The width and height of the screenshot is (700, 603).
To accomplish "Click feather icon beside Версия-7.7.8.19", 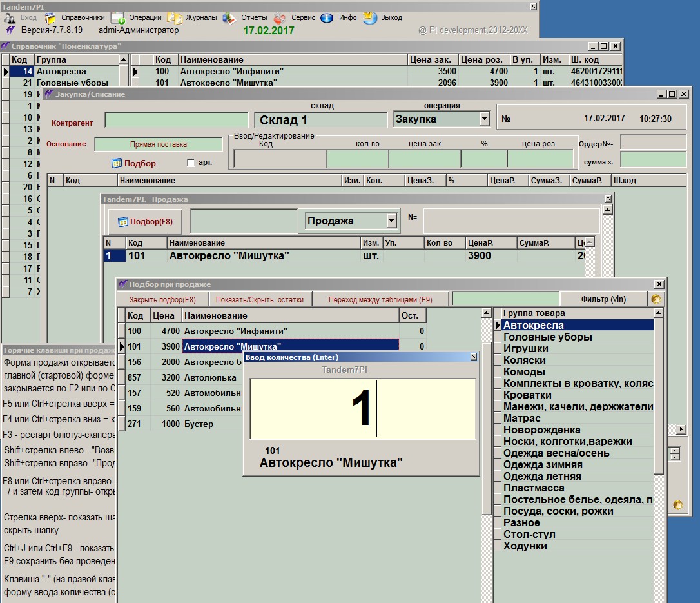I will click(11, 30).
